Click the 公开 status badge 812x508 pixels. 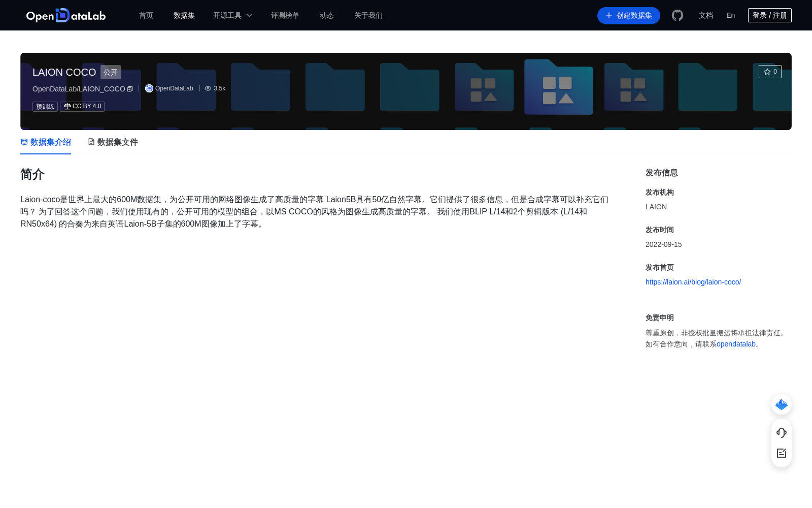pos(111,72)
